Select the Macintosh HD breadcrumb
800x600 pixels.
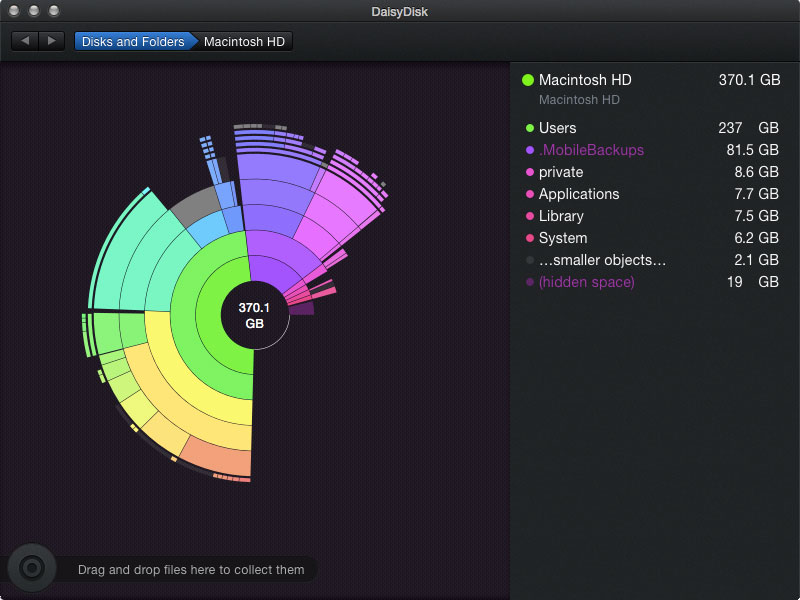[244, 41]
